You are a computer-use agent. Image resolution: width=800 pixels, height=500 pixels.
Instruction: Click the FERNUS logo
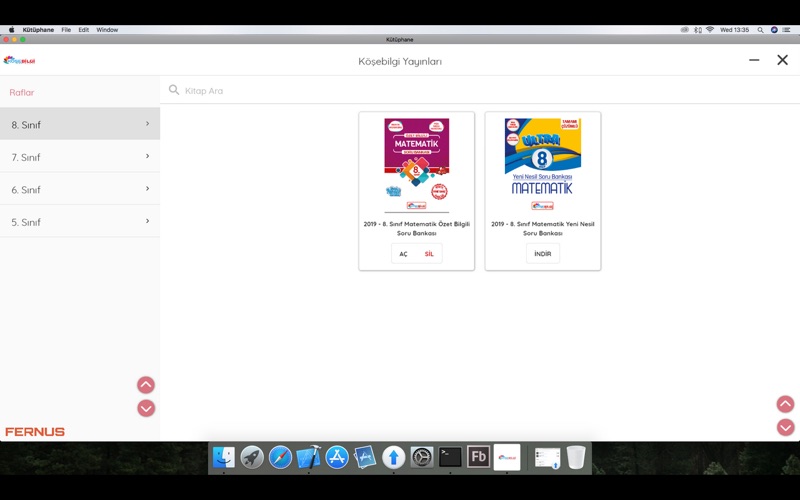[x=35, y=432]
